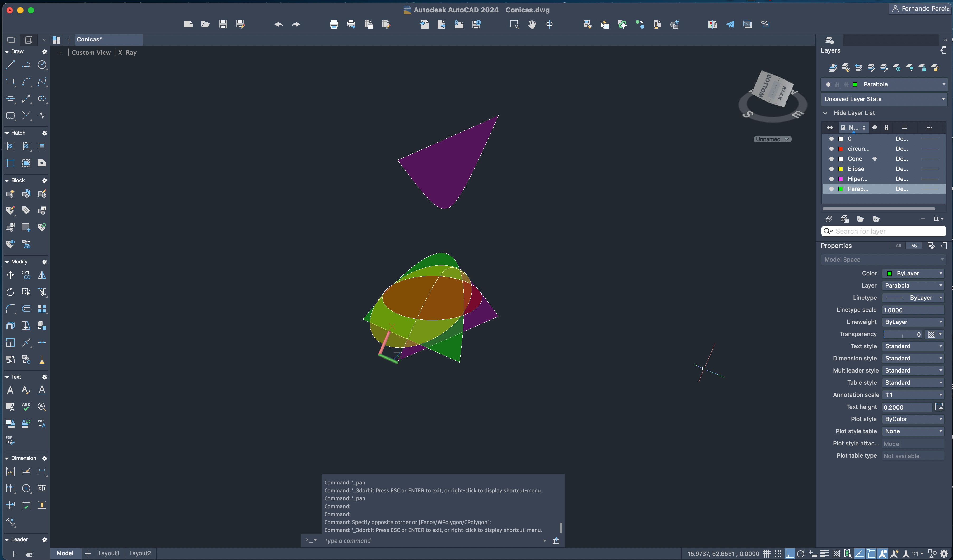Switch to the Layout1 tab
The height and width of the screenshot is (560, 953).
point(109,553)
